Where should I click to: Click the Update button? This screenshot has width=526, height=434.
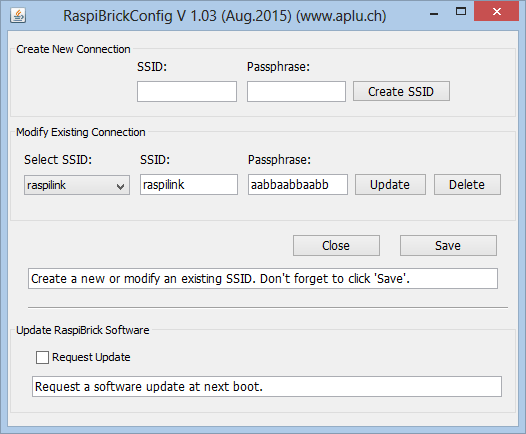[390, 184]
